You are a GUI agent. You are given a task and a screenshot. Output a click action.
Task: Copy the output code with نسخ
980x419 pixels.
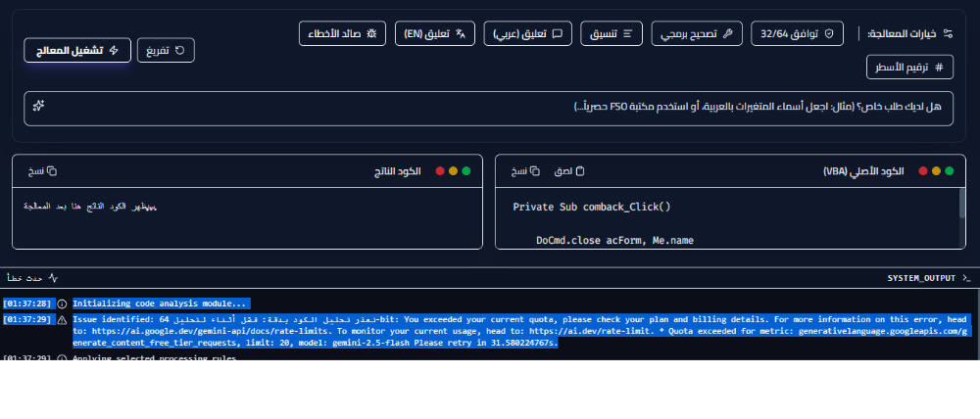[42, 171]
